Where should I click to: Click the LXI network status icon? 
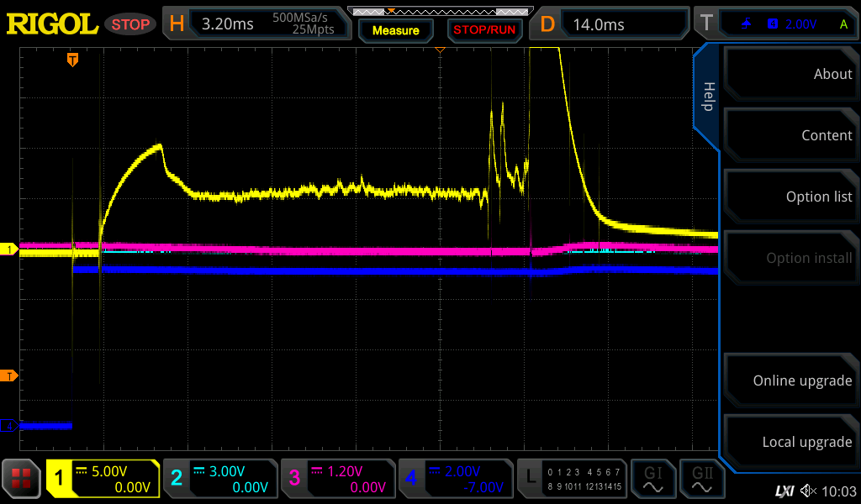784,491
